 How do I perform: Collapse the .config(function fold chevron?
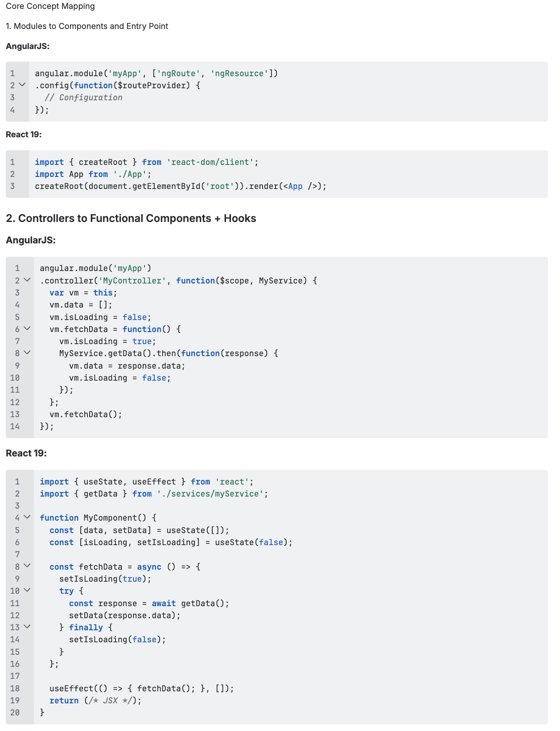[x=22, y=85]
